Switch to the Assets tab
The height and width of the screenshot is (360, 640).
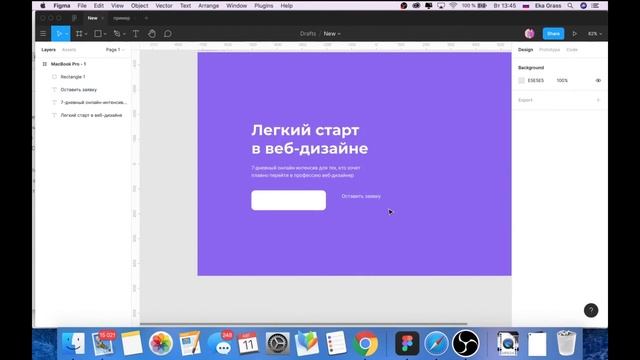click(69, 50)
